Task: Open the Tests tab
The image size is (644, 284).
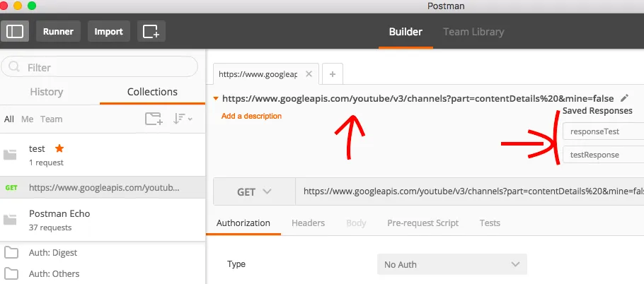Action: [x=490, y=223]
